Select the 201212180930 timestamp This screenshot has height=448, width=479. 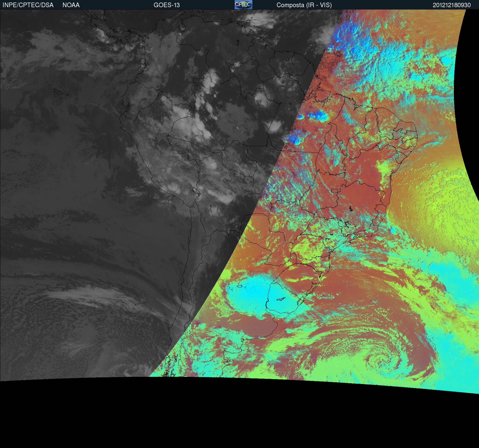coord(452,5)
